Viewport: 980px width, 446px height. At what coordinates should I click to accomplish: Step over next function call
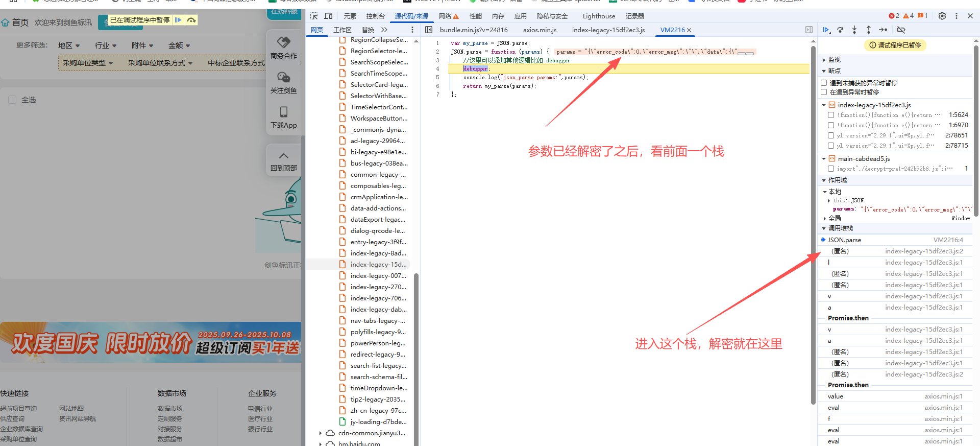tap(840, 30)
